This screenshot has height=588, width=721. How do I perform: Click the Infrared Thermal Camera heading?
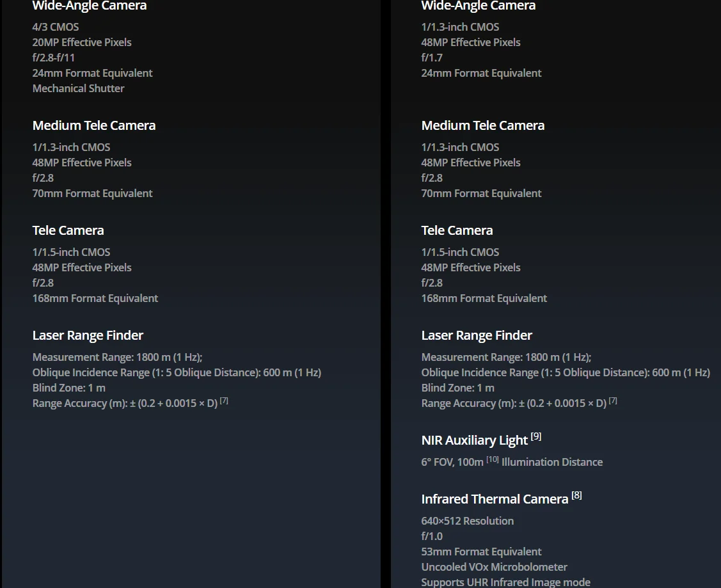(x=495, y=499)
